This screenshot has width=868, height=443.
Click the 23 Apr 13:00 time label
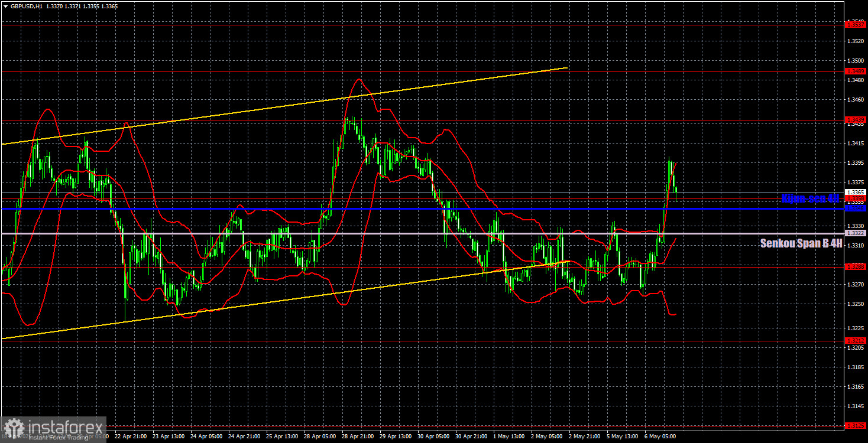tap(168, 437)
